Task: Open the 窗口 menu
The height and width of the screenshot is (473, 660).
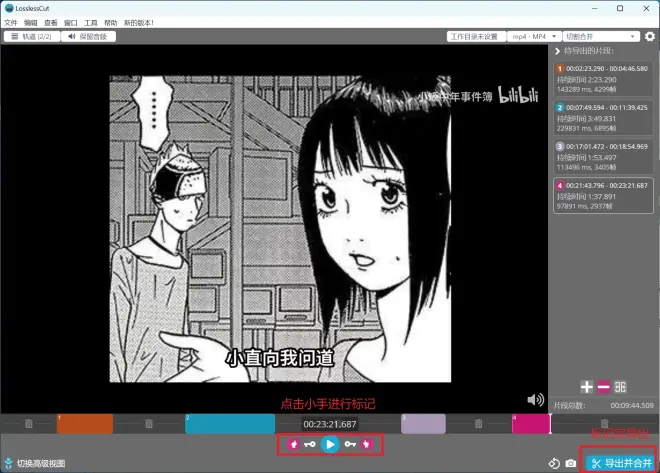Action: click(x=71, y=23)
